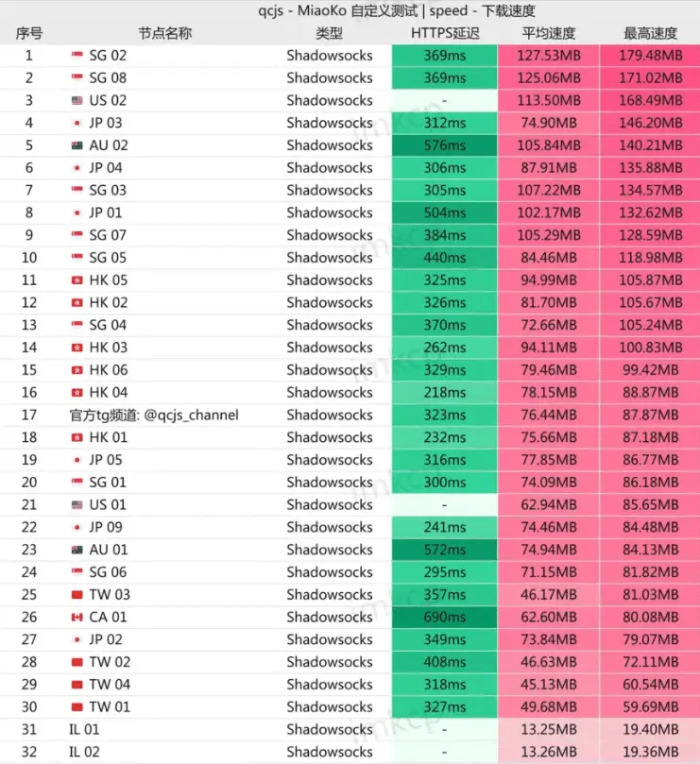Click the Australia flag next to AU 01
The image size is (700, 764).
tap(77, 551)
